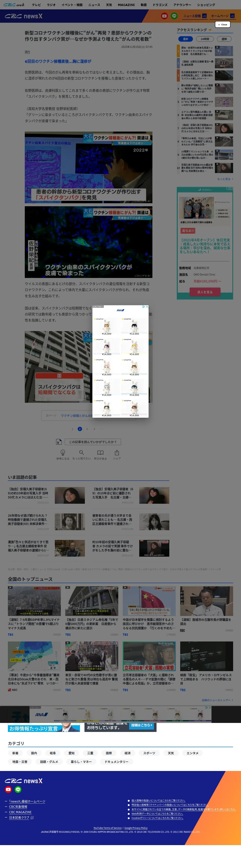Click the document icon beside the article feedback prompt
This screenshot has width=241, height=868.
(59, 442)
